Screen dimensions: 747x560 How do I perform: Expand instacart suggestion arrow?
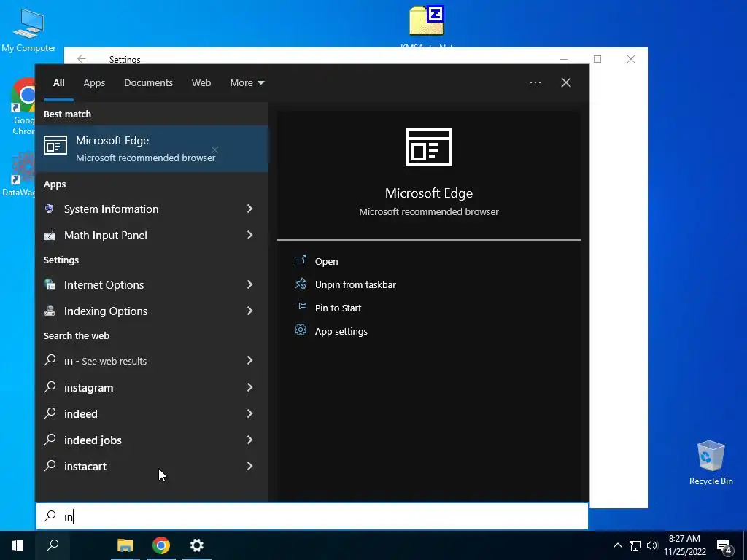pos(249,466)
